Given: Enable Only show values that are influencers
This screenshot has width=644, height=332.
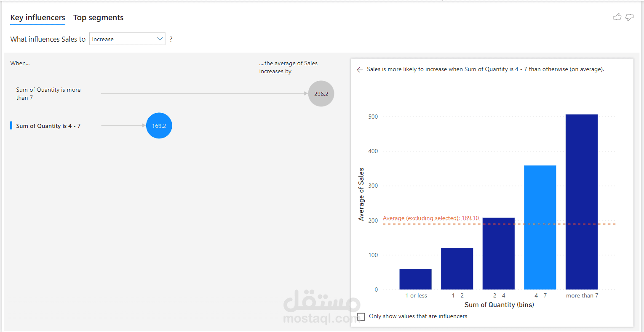Looking at the screenshot, I should point(361,316).
